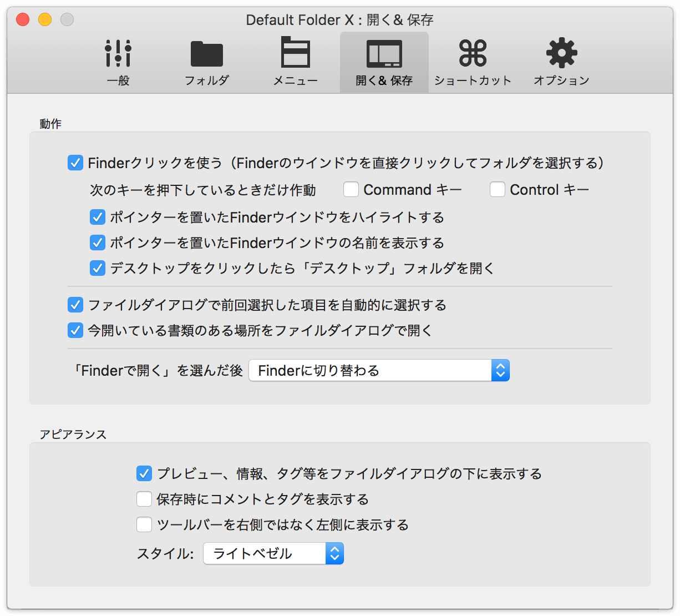680x616 pixels.
Task: Open the フォルダ folder icon pane
Action: tap(206, 54)
